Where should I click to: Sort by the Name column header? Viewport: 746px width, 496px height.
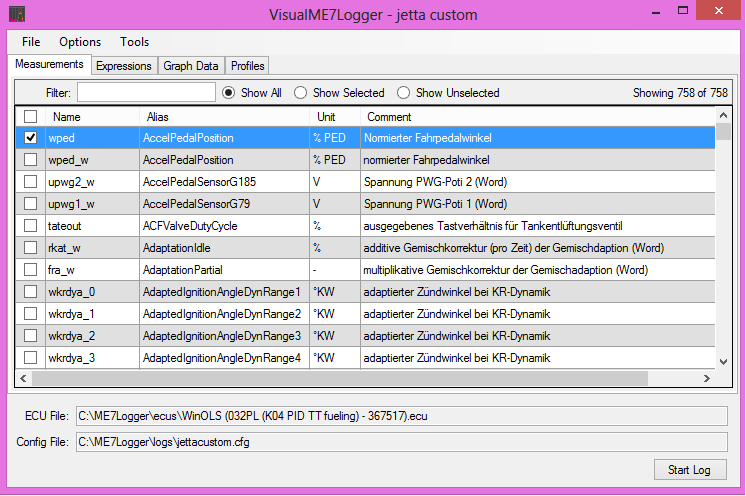coord(92,117)
